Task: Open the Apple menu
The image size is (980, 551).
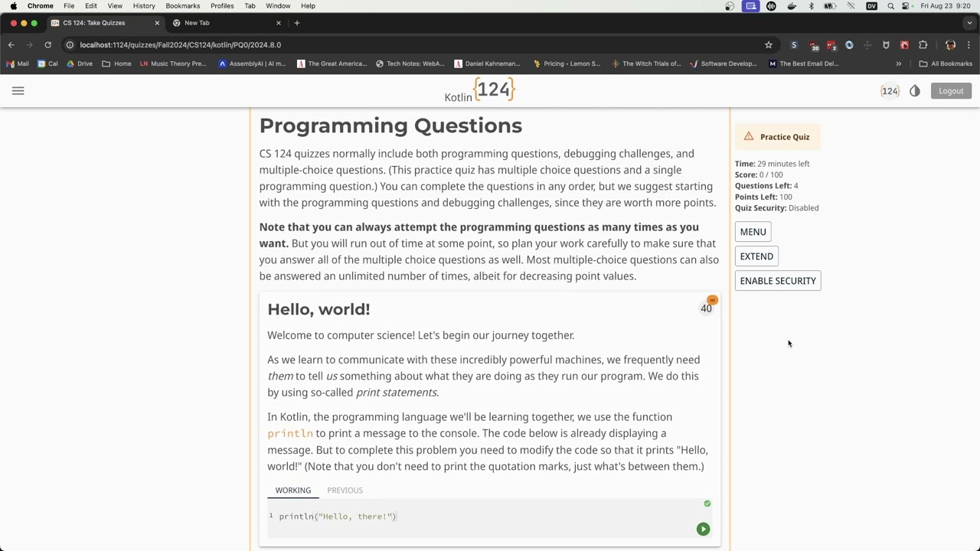Action: coord(13,6)
